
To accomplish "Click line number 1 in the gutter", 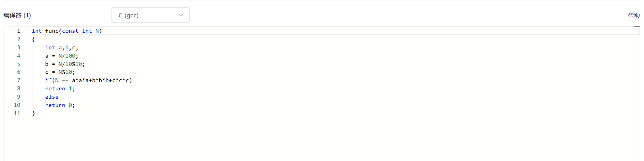I will tap(18, 31).
